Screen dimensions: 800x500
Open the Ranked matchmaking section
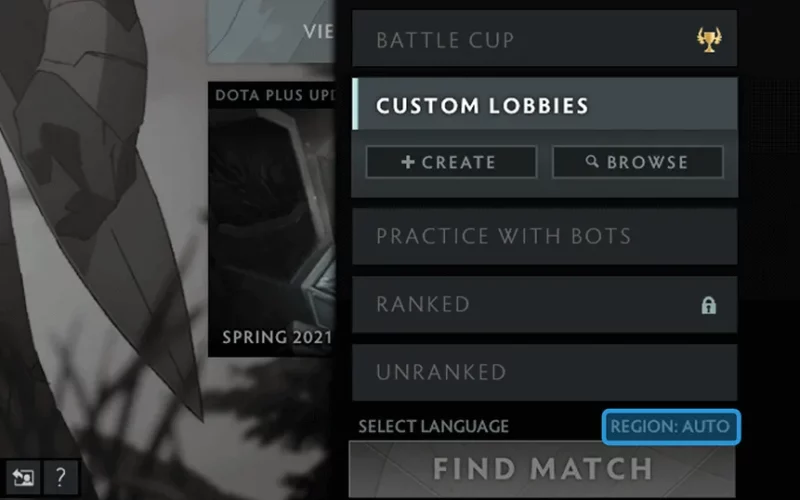(544, 305)
